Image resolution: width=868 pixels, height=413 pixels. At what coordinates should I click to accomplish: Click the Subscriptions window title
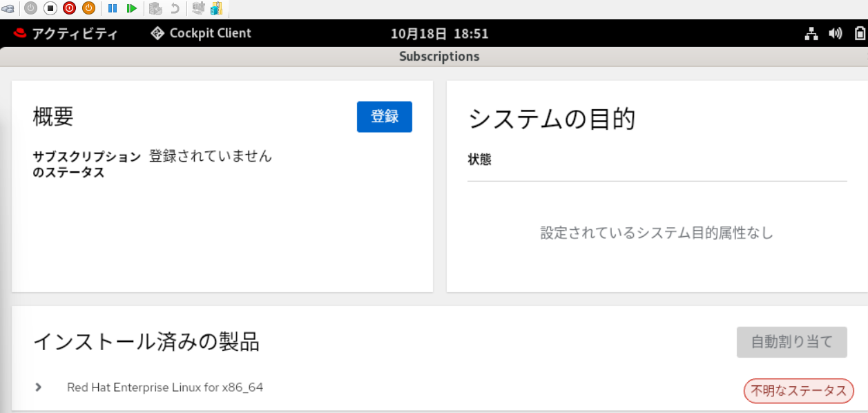point(439,57)
